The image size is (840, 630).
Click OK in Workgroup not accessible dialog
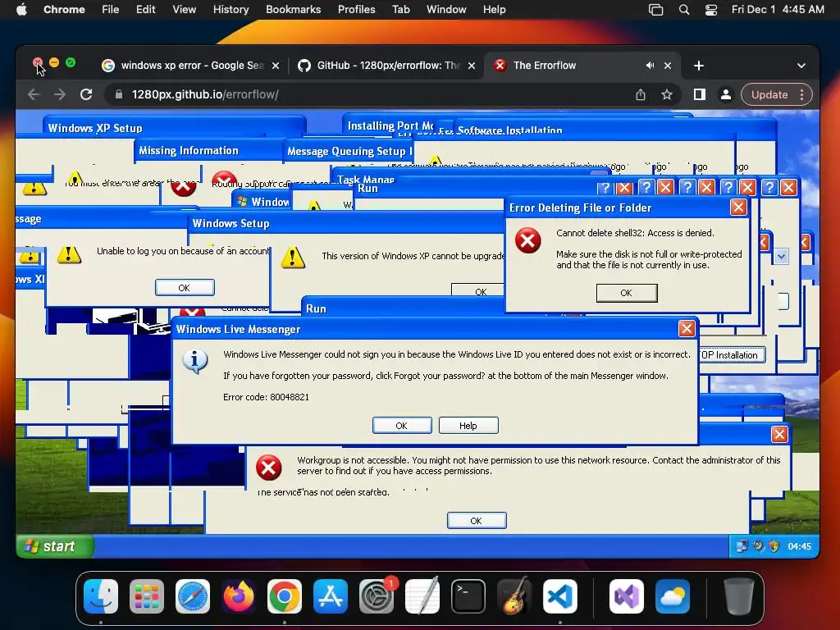click(x=477, y=521)
